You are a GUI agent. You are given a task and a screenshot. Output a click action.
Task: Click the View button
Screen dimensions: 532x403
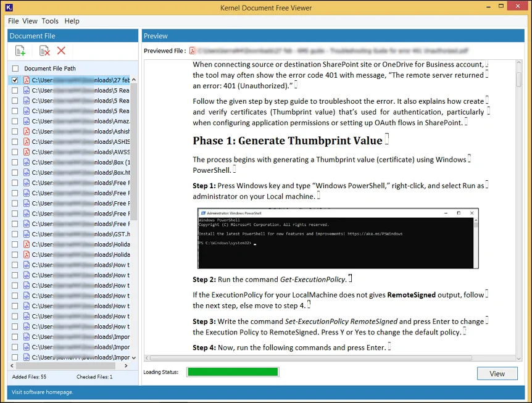pos(497,373)
